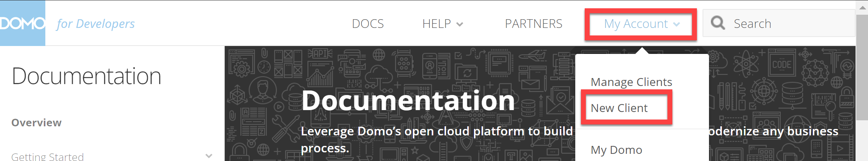Click the search magnifier icon
Image resolution: width=868 pixels, height=161 pixels.
click(x=718, y=23)
